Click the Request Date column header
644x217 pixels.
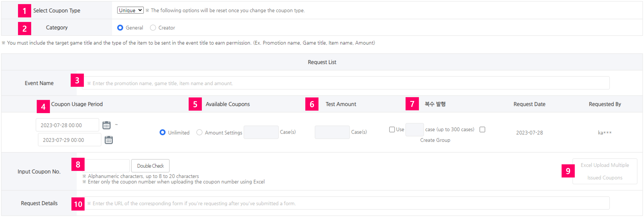pos(530,104)
